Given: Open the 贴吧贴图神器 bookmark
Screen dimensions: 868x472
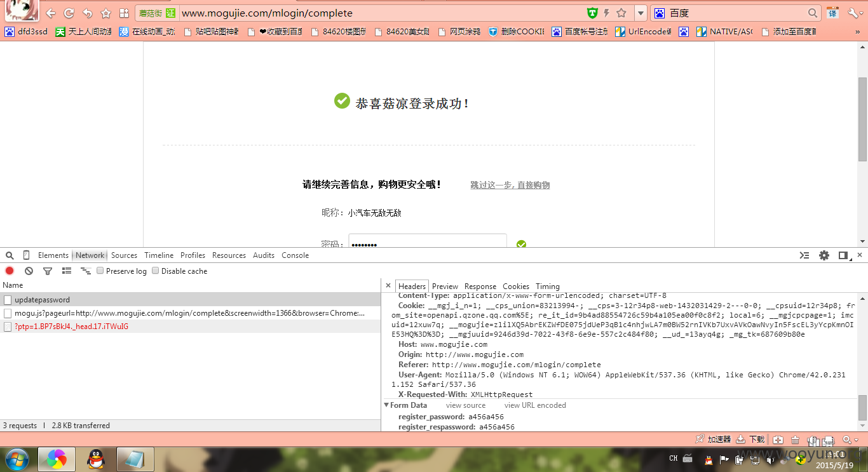Looking at the screenshot, I should pos(211,31).
